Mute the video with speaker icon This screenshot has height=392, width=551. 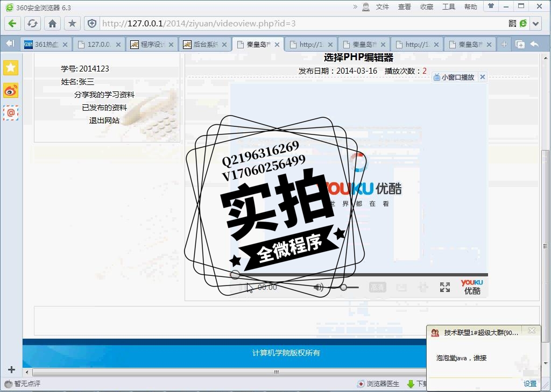coord(319,287)
